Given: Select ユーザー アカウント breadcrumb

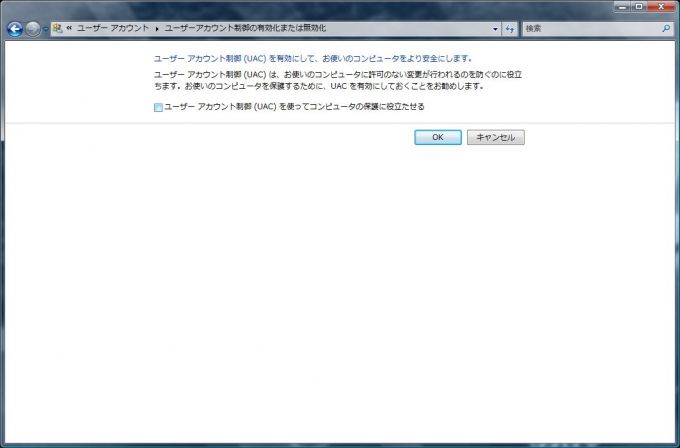Looking at the screenshot, I should point(112,29).
